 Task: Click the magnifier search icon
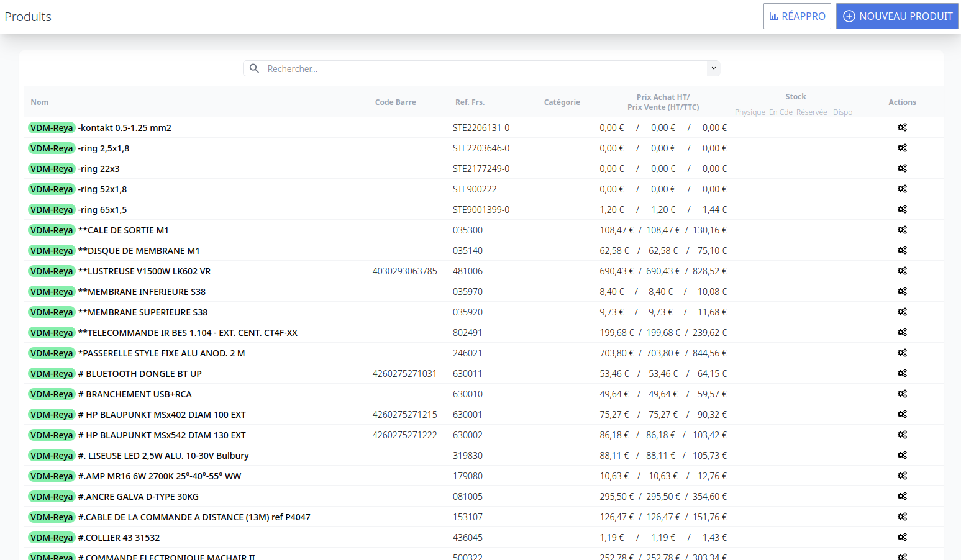click(254, 68)
